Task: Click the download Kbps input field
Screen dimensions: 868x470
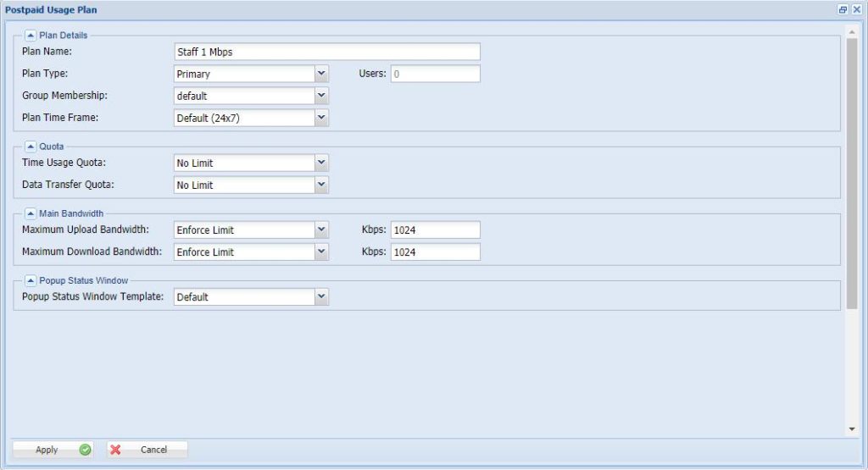Action: pos(435,252)
